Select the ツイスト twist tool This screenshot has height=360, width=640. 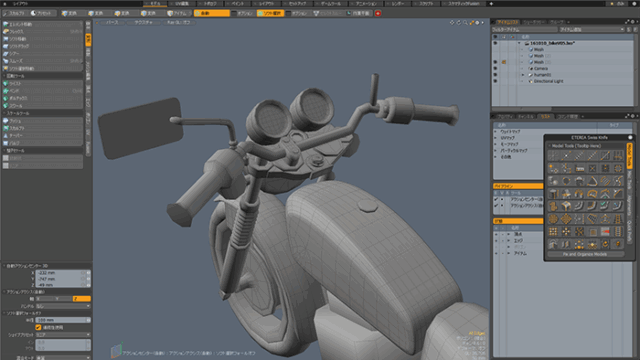(x=42, y=83)
